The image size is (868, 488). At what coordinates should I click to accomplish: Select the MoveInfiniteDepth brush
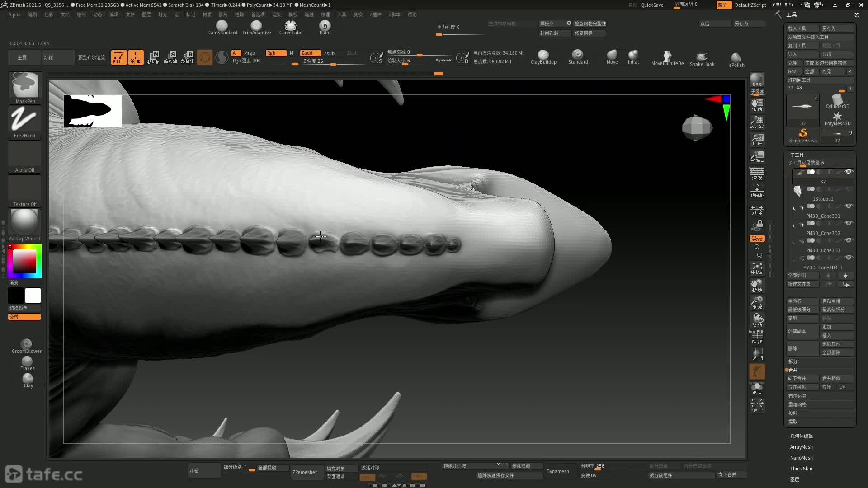(667, 58)
